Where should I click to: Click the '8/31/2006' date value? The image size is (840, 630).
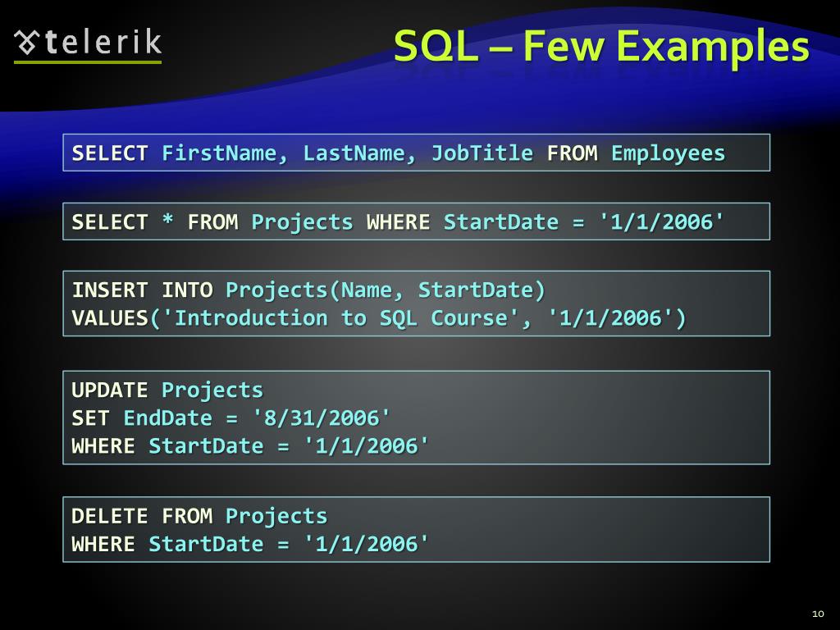pyautogui.click(x=322, y=418)
